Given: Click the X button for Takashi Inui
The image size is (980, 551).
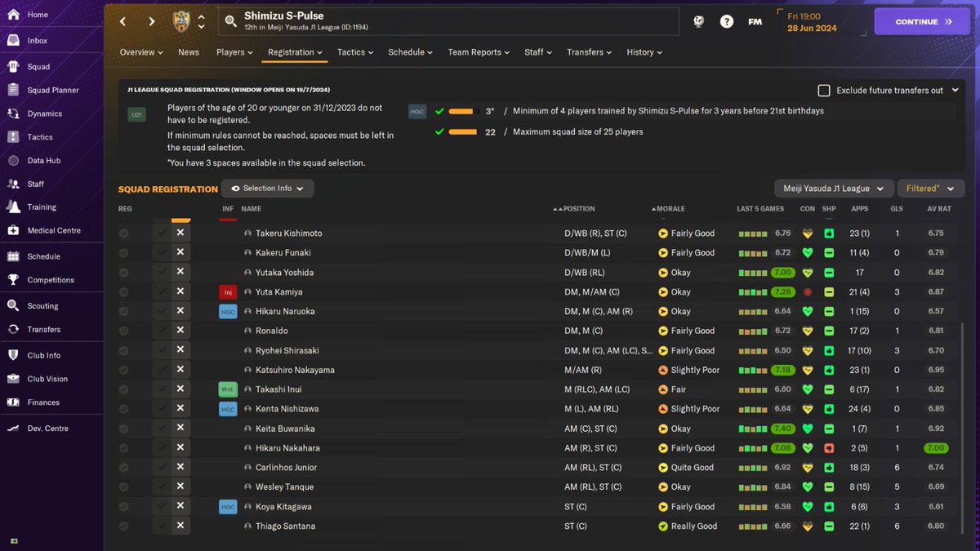Looking at the screenshot, I should [x=180, y=389].
